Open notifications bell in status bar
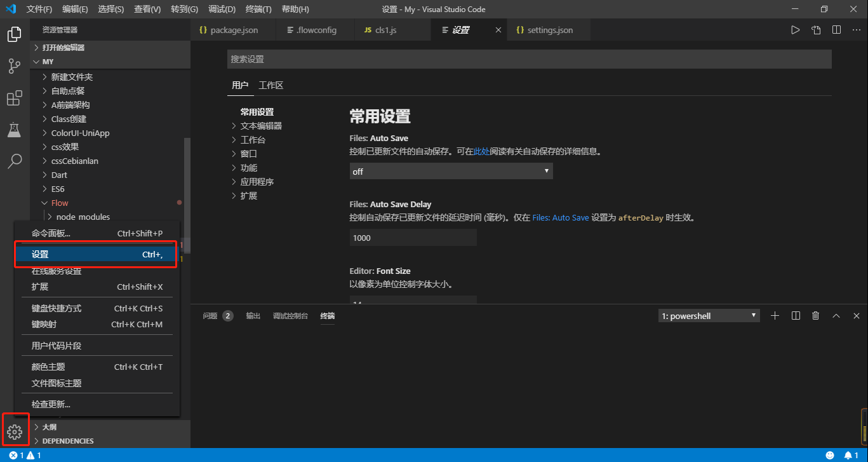This screenshot has height=462, width=868. [x=851, y=456]
